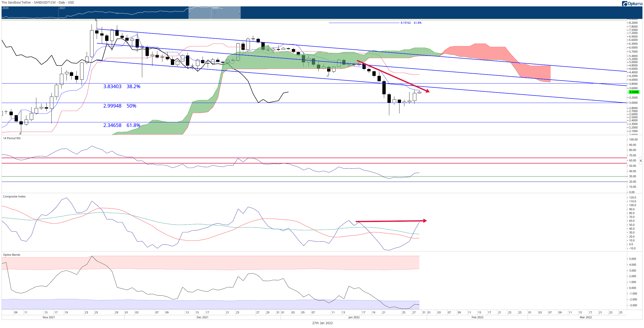Select the green wave label B

[96, 20]
